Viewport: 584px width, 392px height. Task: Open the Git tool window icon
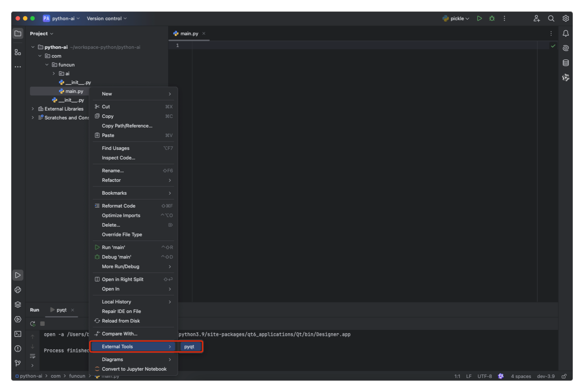pyautogui.click(x=18, y=363)
